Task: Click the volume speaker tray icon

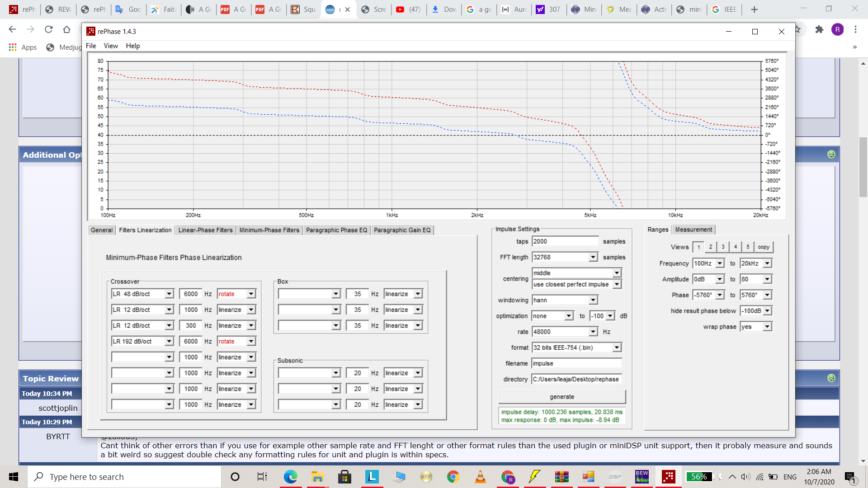Action: click(745, 477)
